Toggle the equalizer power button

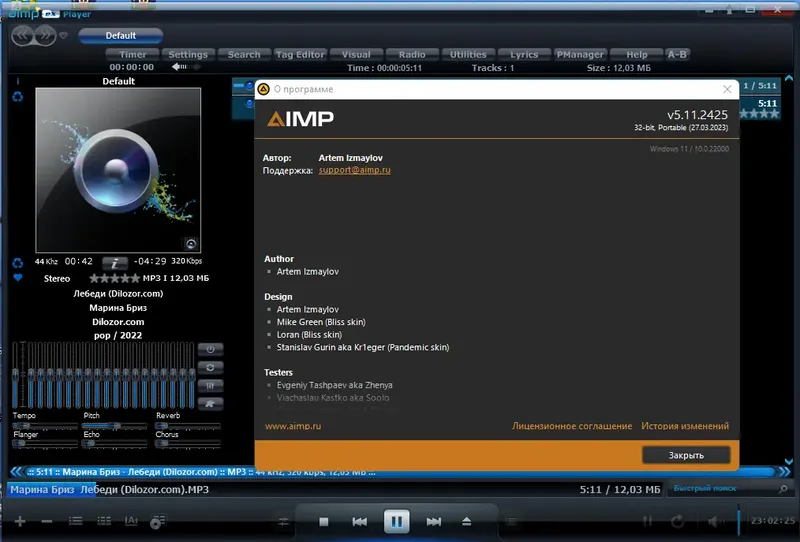pyautogui.click(x=210, y=350)
